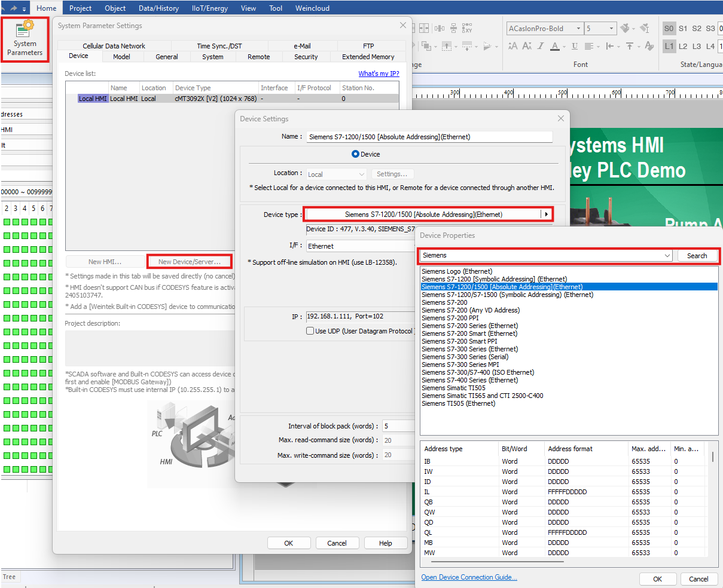Toggle state S0 button

pyautogui.click(x=669, y=28)
